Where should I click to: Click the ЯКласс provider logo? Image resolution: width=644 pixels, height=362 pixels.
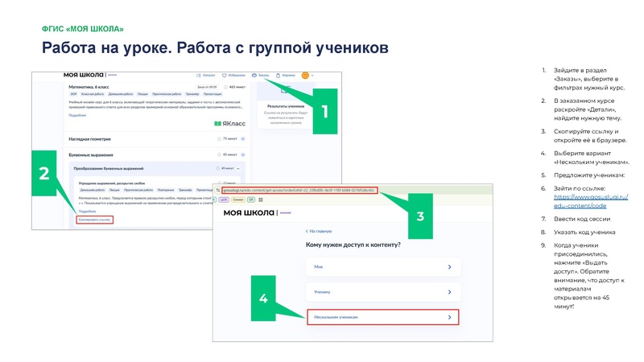229,124
